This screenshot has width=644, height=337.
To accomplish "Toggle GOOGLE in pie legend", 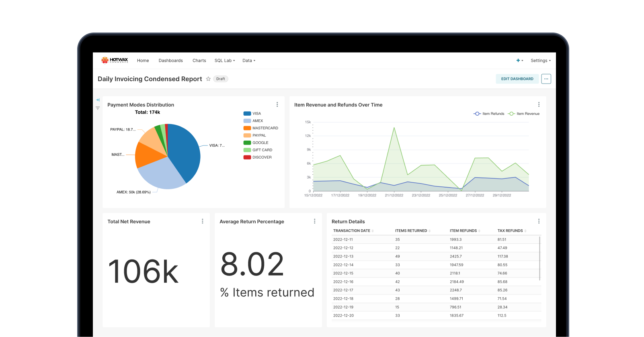I will pyautogui.click(x=256, y=143).
